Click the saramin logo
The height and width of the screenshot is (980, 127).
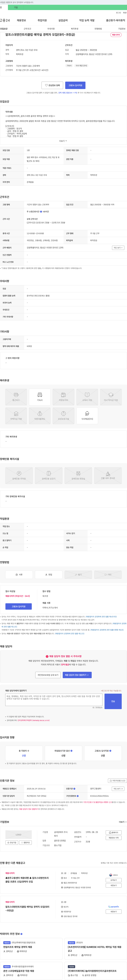tap(113, 907)
